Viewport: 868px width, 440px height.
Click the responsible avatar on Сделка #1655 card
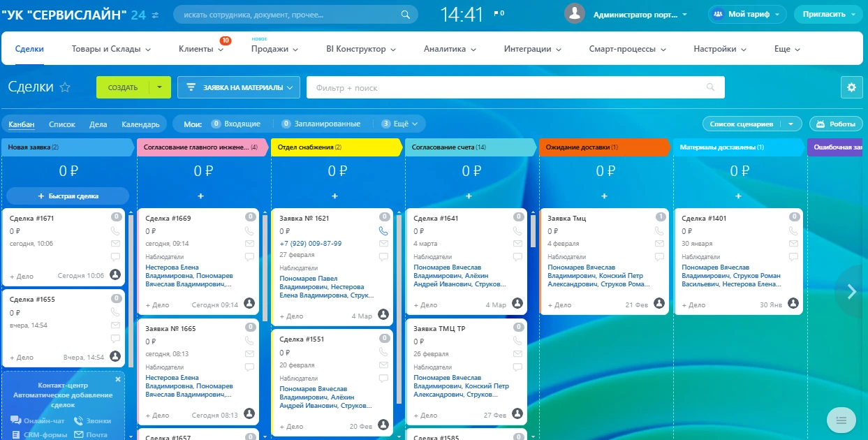click(x=115, y=356)
